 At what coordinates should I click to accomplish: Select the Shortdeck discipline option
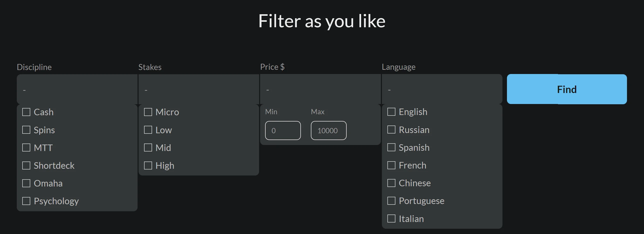tap(26, 165)
